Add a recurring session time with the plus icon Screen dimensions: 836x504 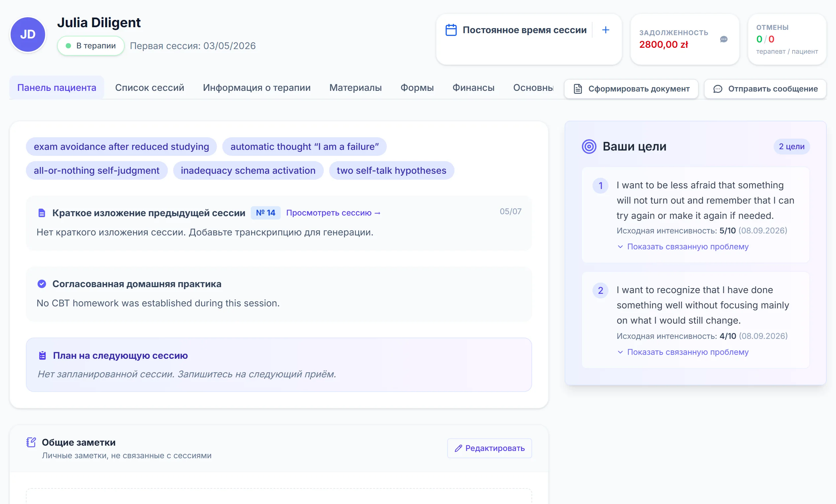click(605, 30)
